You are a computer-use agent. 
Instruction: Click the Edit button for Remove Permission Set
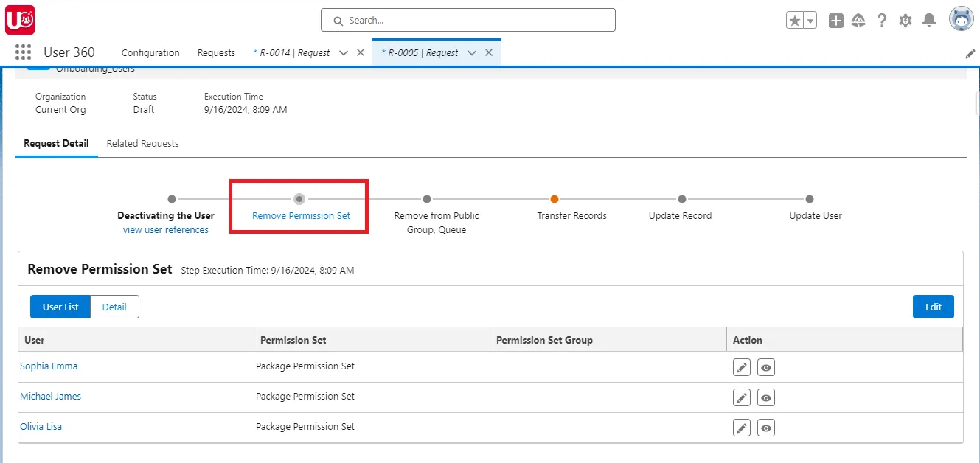(x=933, y=307)
